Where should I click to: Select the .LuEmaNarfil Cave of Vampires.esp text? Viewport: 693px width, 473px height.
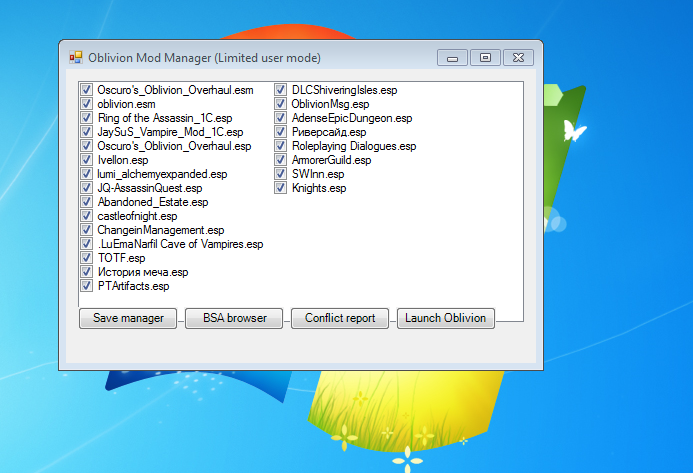(x=180, y=244)
